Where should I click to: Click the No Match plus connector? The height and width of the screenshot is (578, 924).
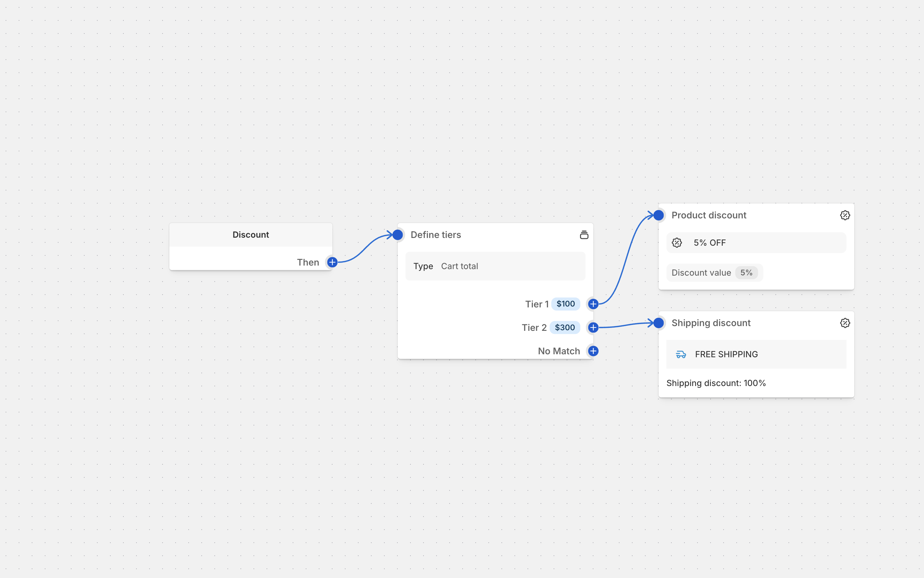coord(593,351)
